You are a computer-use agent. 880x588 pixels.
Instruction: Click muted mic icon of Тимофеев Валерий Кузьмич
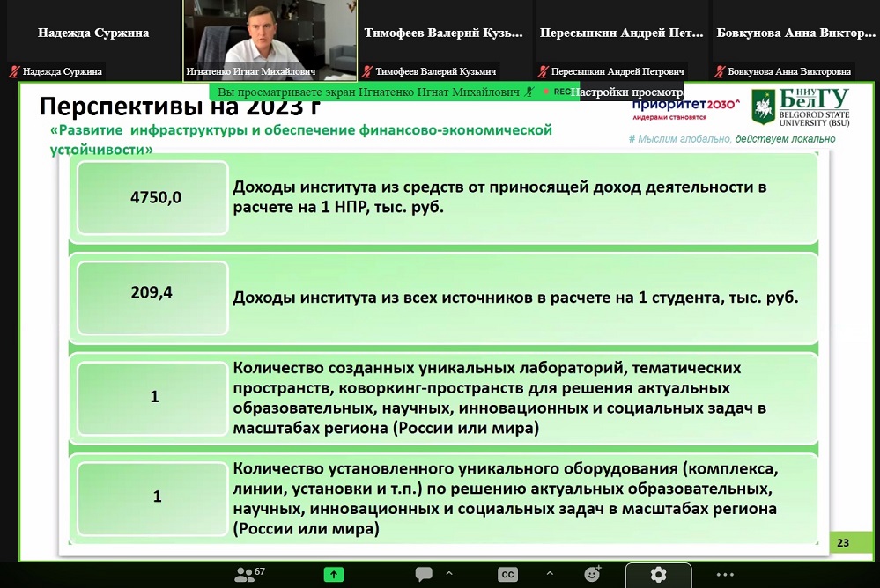click(x=368, y=71)
